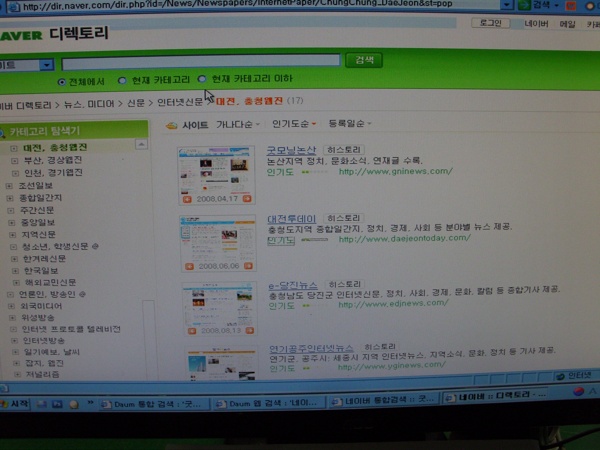Open the address bar history dropdown
This screenshot has width=600, height=450.
(x=507, y=5)
